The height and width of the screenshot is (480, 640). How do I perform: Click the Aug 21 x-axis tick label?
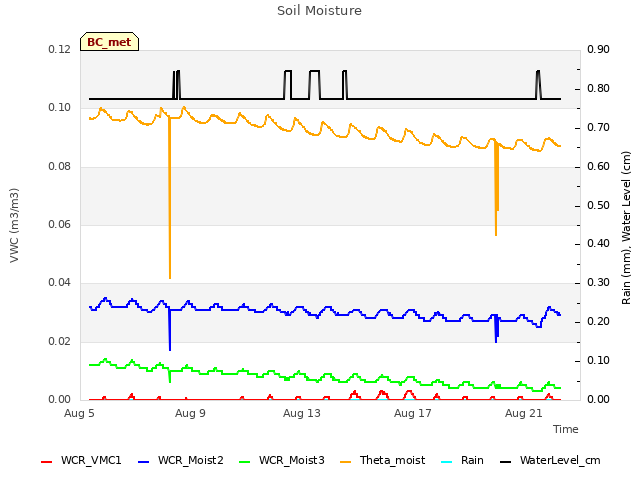pos(524,413)
